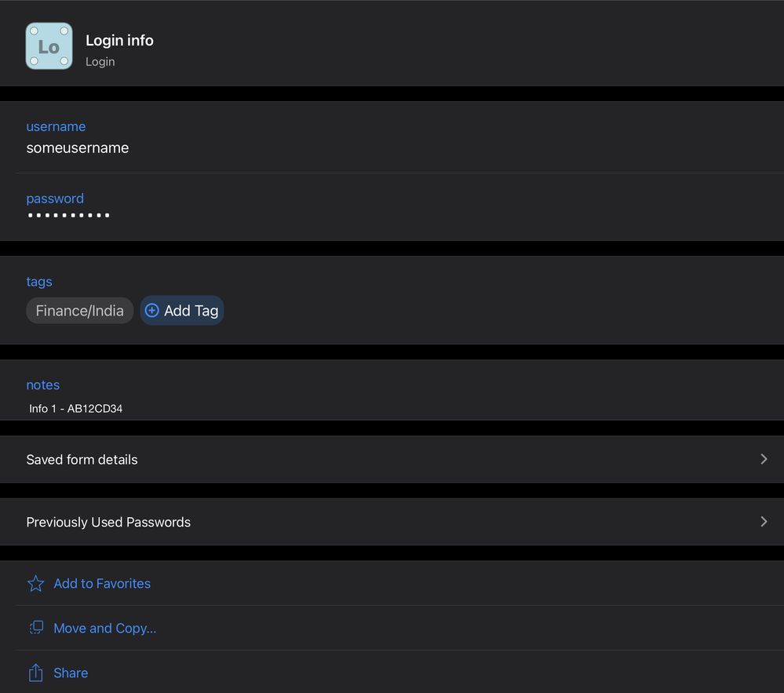784x693 pixels.
Task: Click the Share arrow icon
Action: click(x=36, y=673)
